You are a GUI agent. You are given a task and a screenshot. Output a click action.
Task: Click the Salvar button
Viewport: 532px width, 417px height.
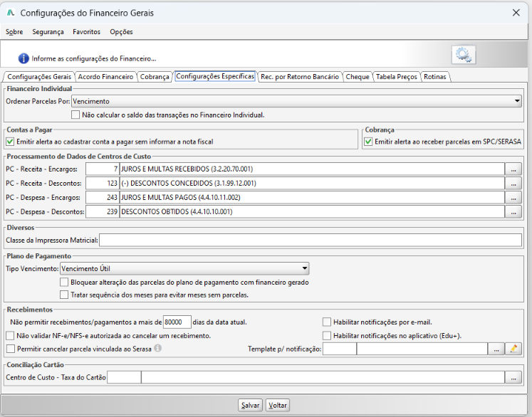click(251, 405)
